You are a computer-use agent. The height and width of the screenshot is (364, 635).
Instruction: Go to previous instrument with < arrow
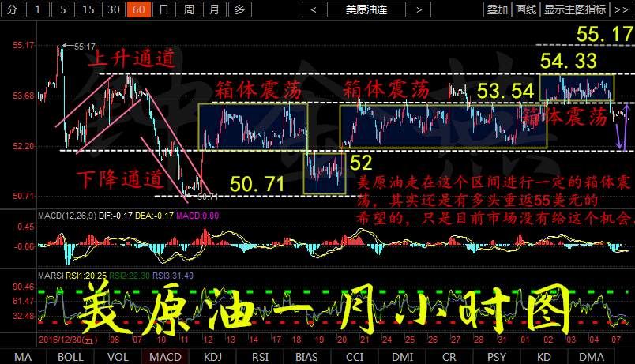314,9
